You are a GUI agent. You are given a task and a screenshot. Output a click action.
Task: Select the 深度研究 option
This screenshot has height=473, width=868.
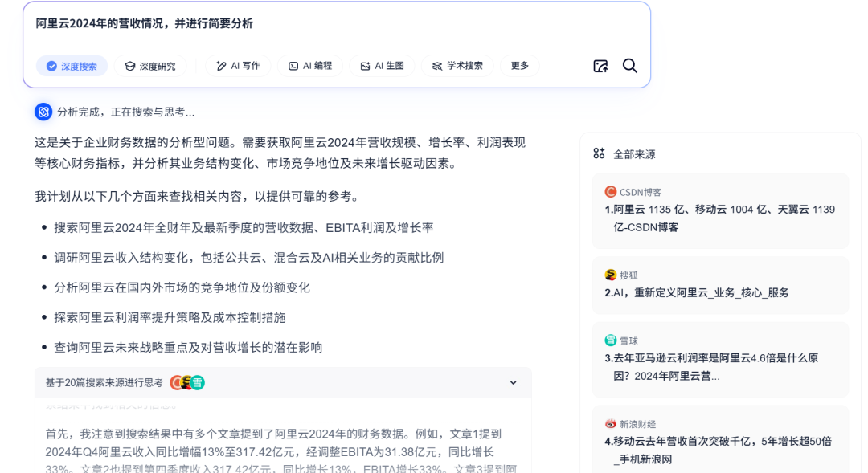click(150, 67)
